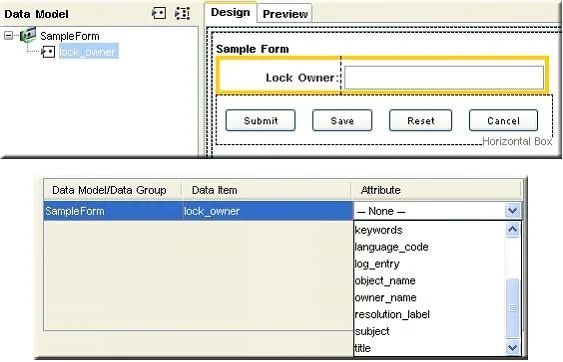Select lock_owner tree item
This screenshot has height=362, width=563.
click(88, 52)
